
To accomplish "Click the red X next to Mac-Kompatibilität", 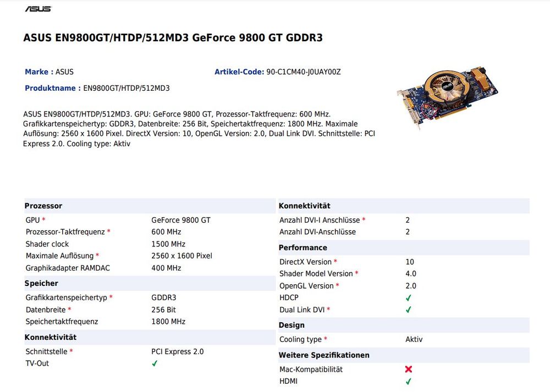I will coord(408,369).
